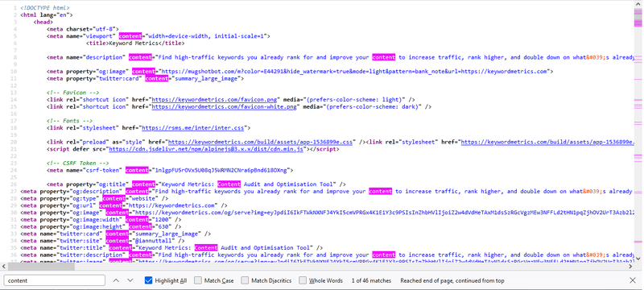
Task: Click the og:type value 'website'
Action: (x=144, y=198)
